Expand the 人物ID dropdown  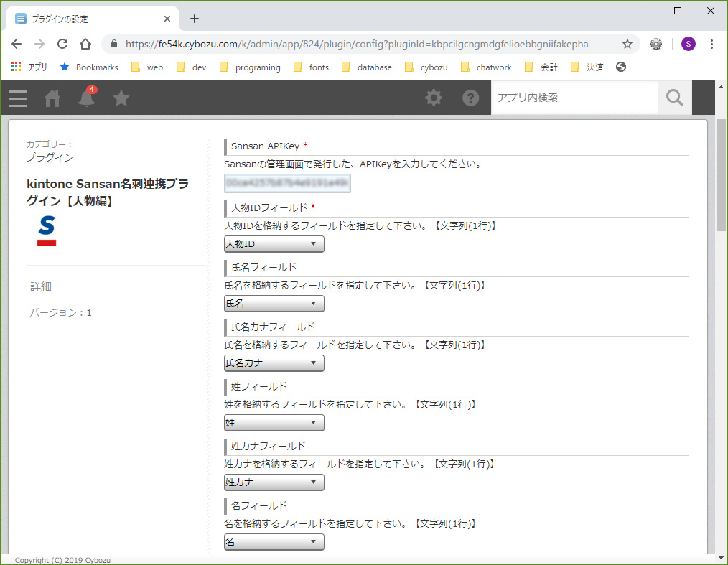[x=274, y=244]
